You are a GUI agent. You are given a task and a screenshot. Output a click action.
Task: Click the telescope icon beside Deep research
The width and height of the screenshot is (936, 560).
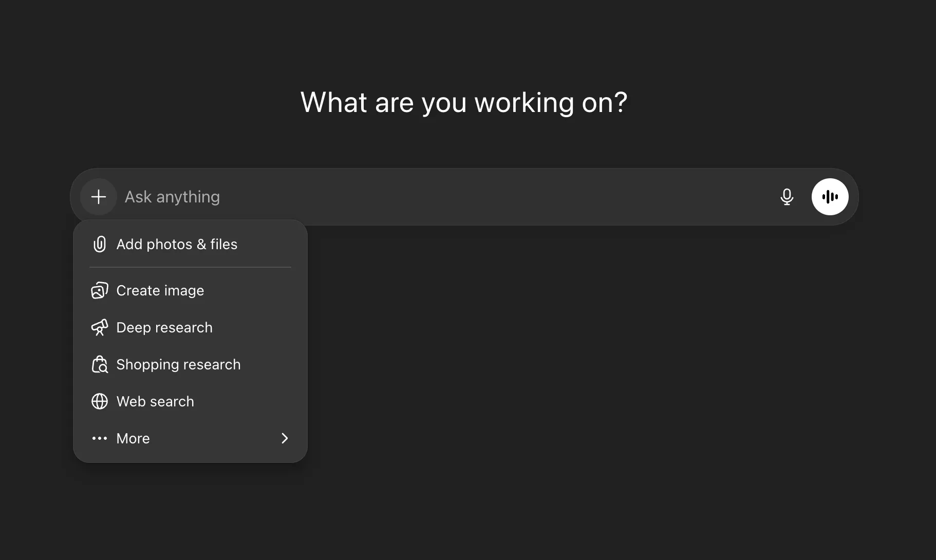coord(100,327)
